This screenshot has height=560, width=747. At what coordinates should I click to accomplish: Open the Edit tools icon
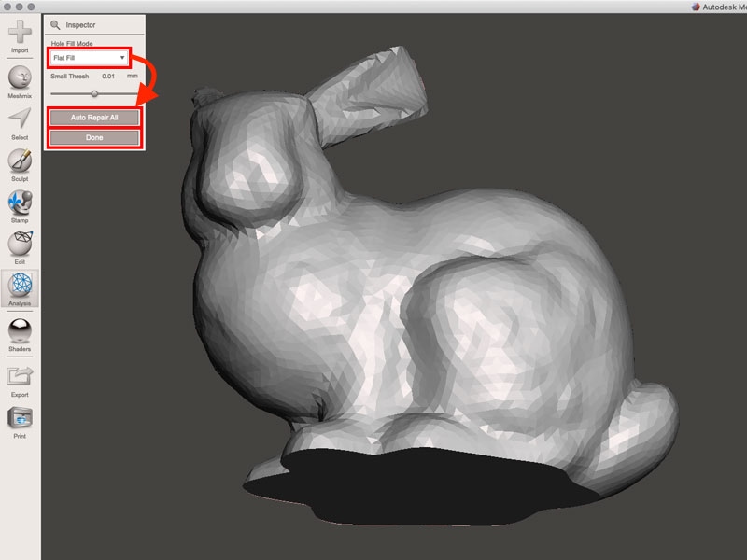tap(20, 243)
